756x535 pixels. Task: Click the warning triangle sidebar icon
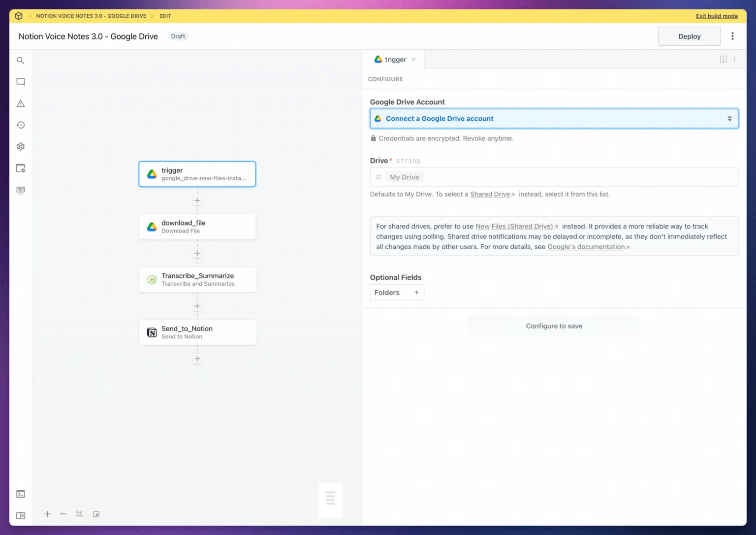(21, 103)
